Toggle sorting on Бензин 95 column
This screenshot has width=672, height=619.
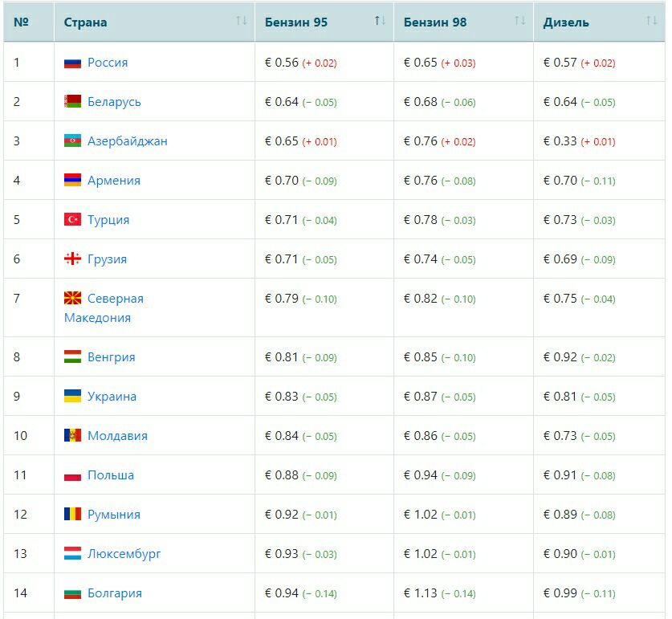tap(380, 21)
